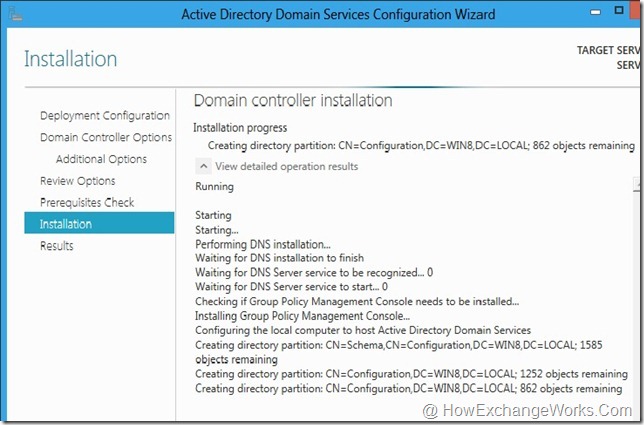The height and width of the screenshot is (425, 644).
Task: Click the wizard icon in the title bar
Action: [x=13, y=15]
